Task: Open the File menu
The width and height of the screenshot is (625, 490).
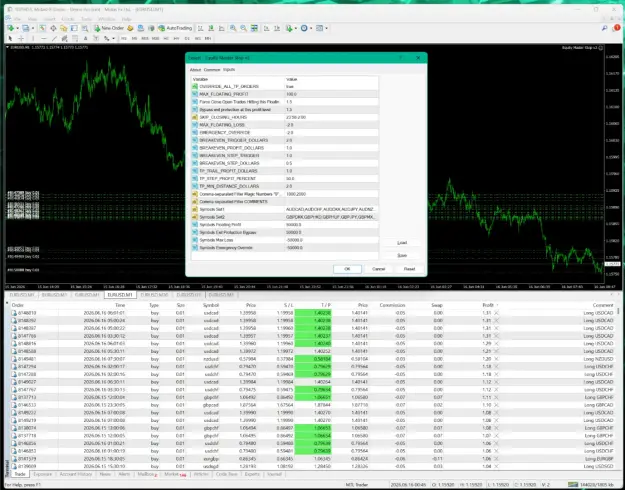Action: 17,19
